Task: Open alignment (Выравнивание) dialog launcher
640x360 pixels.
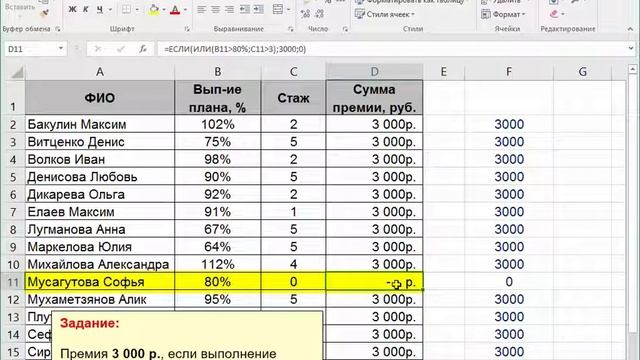Action: coord(291,29)
